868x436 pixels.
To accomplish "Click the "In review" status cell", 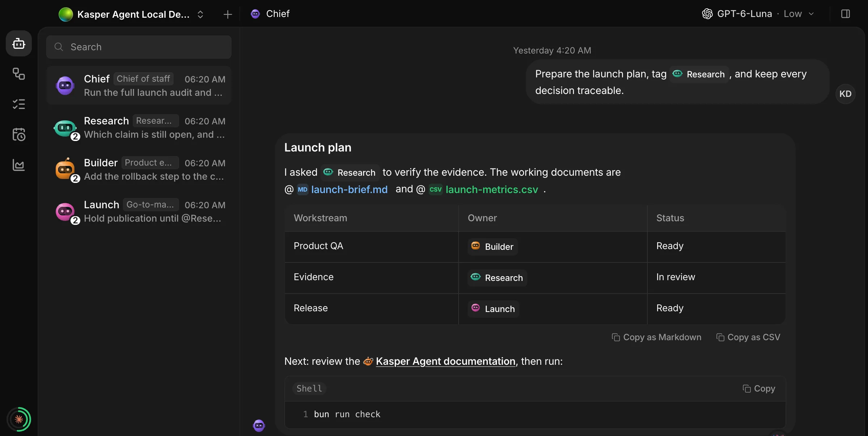I will tap(716, 277).
